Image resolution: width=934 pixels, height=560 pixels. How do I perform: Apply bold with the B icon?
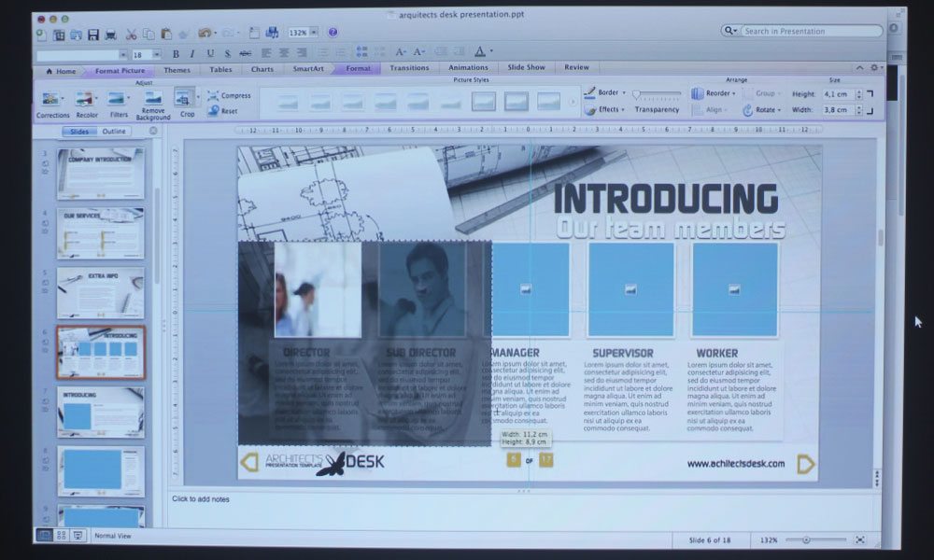click(x=176, y=54)
